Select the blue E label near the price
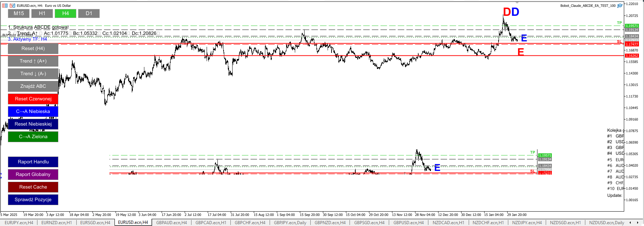The height and width of the screenshot is (226, 644). pyautogui.click(x=524, y=38)
